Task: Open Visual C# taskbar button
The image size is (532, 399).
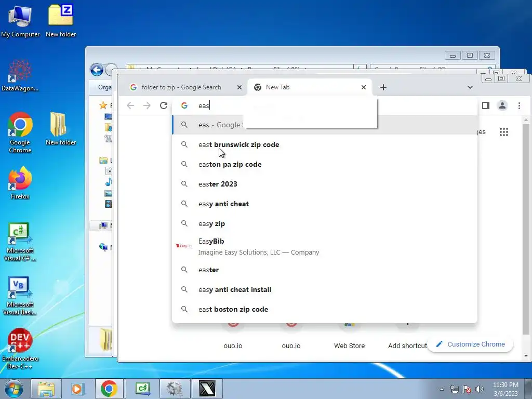Action: [x=143, y=389]
